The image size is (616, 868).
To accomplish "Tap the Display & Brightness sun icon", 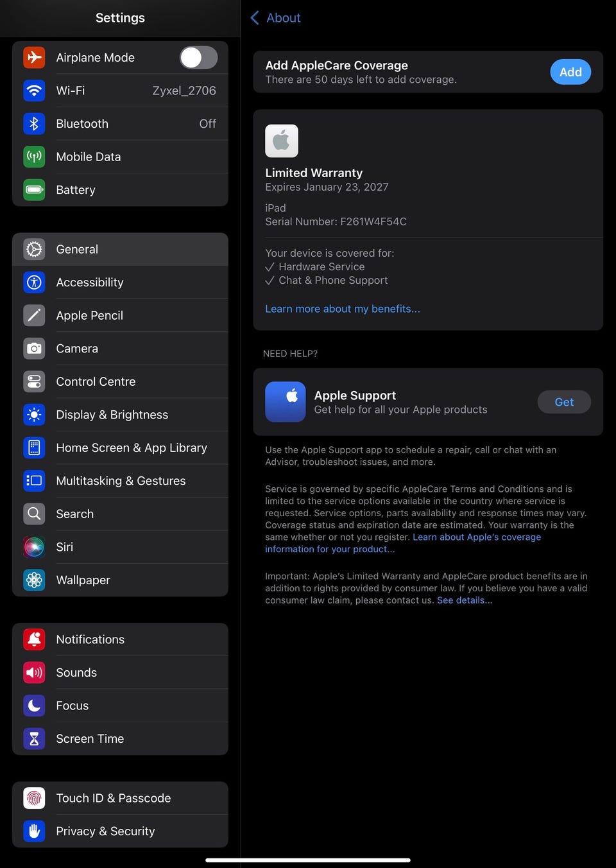I will [35, 415].
